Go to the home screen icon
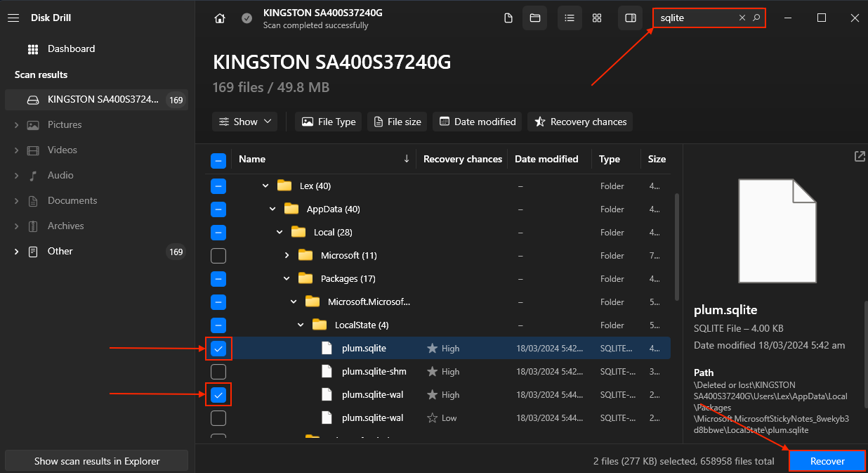Image resolution: width=868 pixels, height=473 pixels. point(220,18)
